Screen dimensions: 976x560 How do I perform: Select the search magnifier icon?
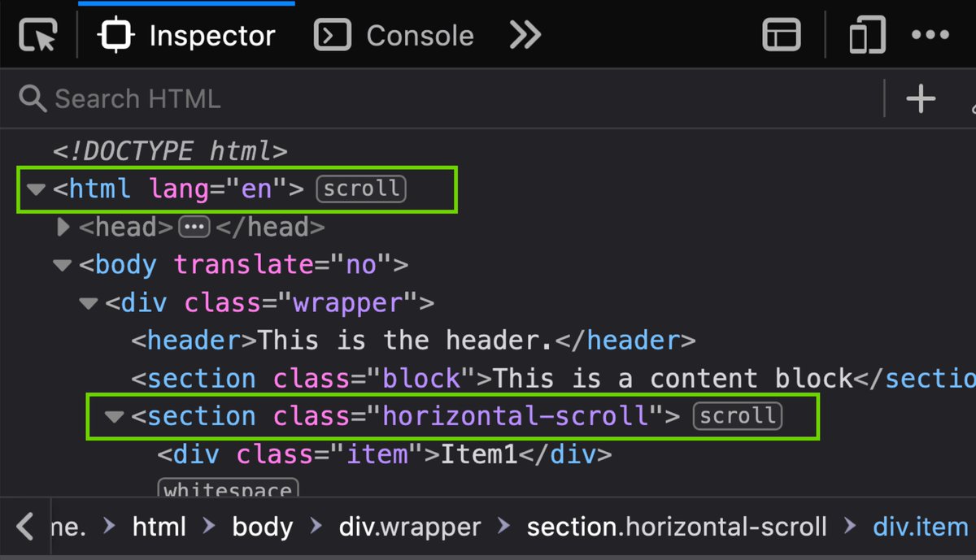tap(33, 98)
